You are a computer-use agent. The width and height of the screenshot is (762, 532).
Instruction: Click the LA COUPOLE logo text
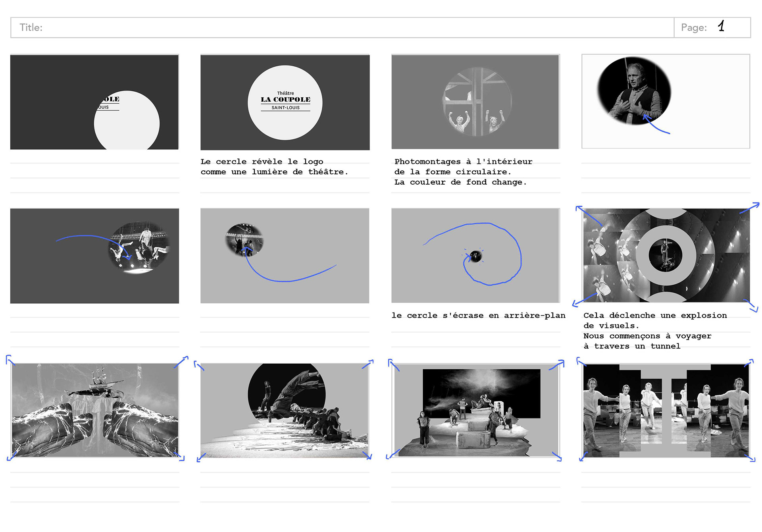click(286, 100)
